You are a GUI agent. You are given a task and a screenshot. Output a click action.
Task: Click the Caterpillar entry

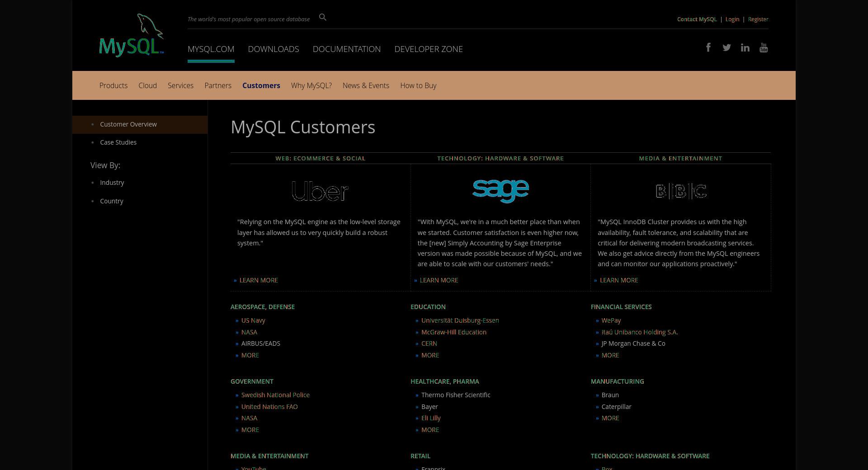click(616, 407)
